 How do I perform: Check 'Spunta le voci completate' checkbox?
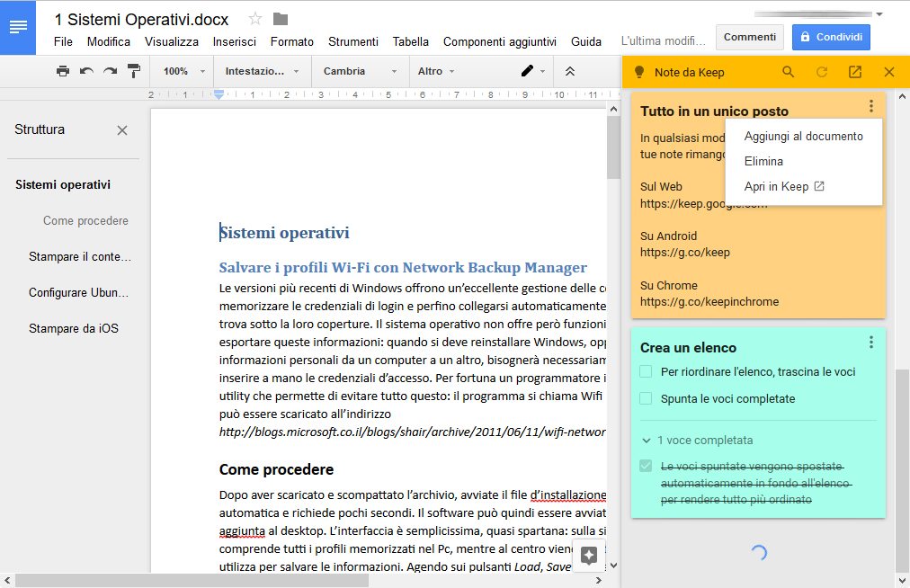coord(646,398)
